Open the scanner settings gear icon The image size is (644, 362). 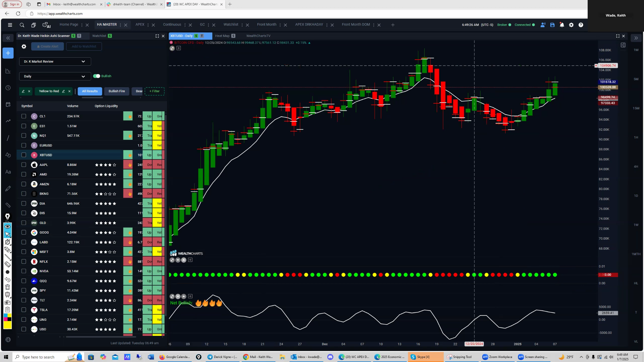(24, 47)
